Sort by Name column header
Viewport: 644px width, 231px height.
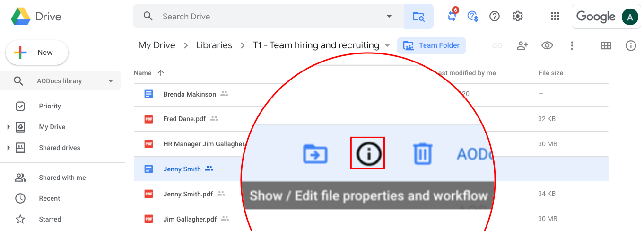point(143,73)
